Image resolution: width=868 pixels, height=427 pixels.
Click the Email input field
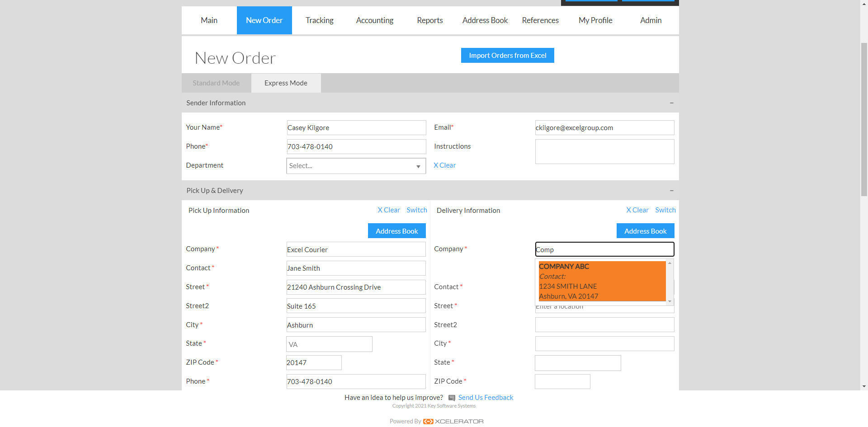pyautogui.click(x=605, y=128)
